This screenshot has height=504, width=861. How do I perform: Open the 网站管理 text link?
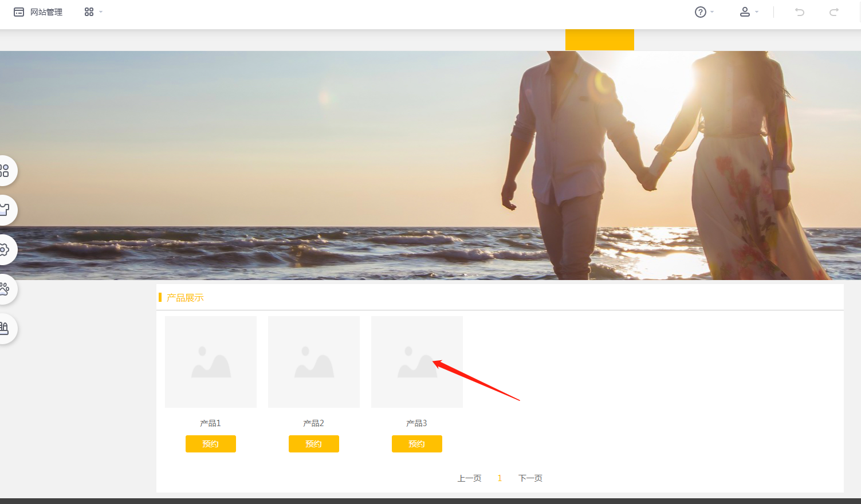(x=46, y=12)
